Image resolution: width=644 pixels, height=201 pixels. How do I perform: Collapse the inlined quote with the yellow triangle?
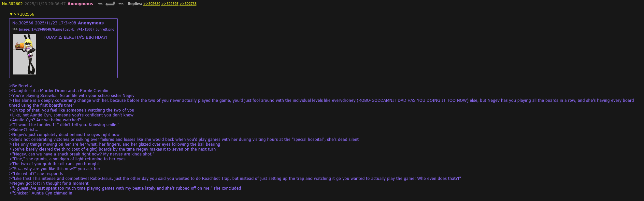[11, 14]
